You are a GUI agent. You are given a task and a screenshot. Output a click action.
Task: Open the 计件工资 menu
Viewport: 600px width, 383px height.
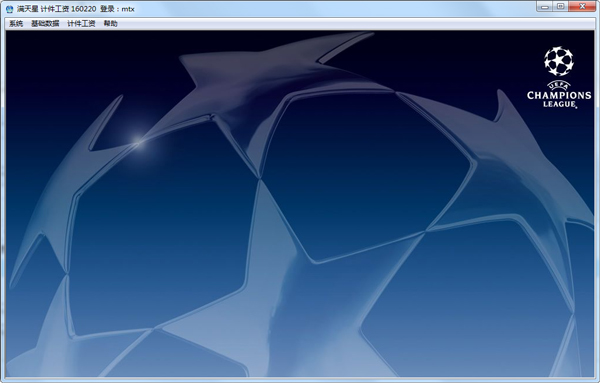tap(81, 24)
